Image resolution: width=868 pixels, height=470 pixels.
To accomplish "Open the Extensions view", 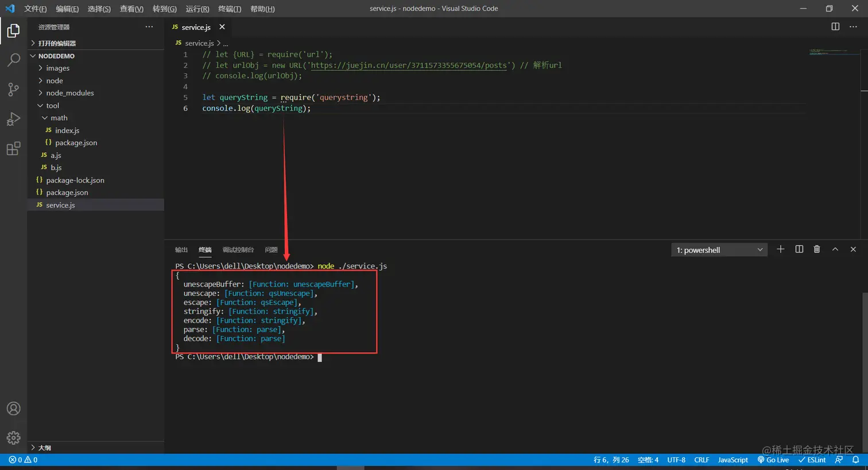I will pos(13,149).
